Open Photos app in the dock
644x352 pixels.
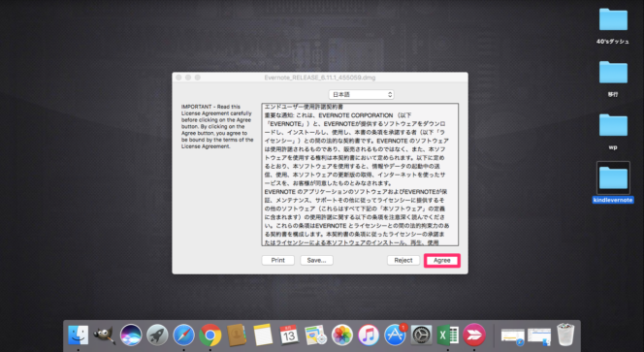click(342, 335)
